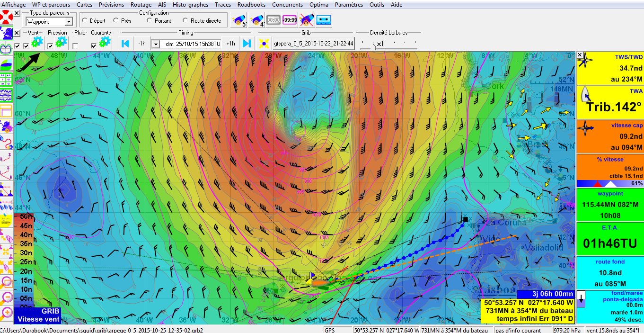Click the 979.20 hPa status bar entry

tap(568, 330)
